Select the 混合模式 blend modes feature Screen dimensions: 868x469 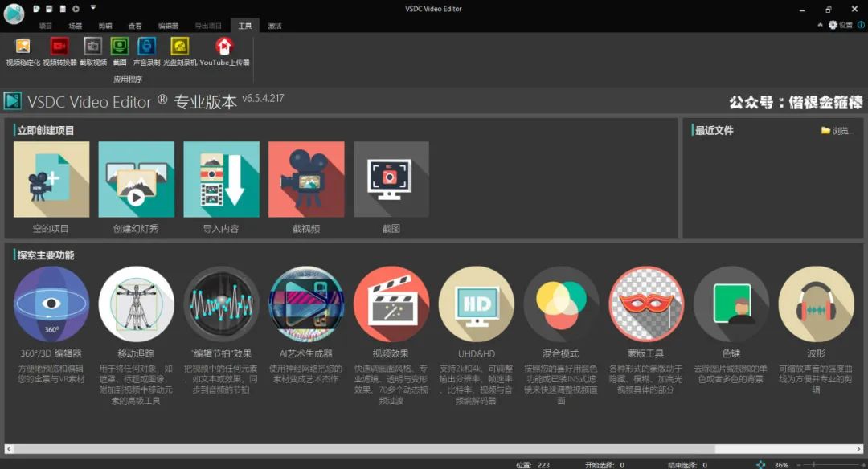click(561, 304)
